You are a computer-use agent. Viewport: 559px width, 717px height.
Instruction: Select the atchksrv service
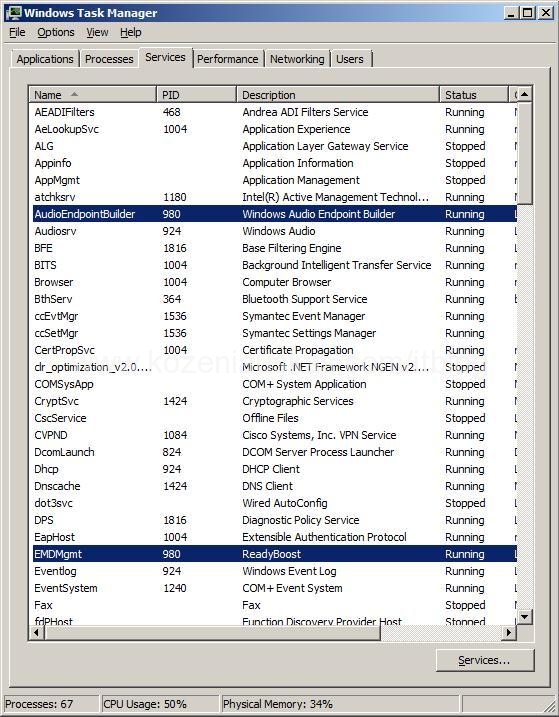tap(274, 197)
